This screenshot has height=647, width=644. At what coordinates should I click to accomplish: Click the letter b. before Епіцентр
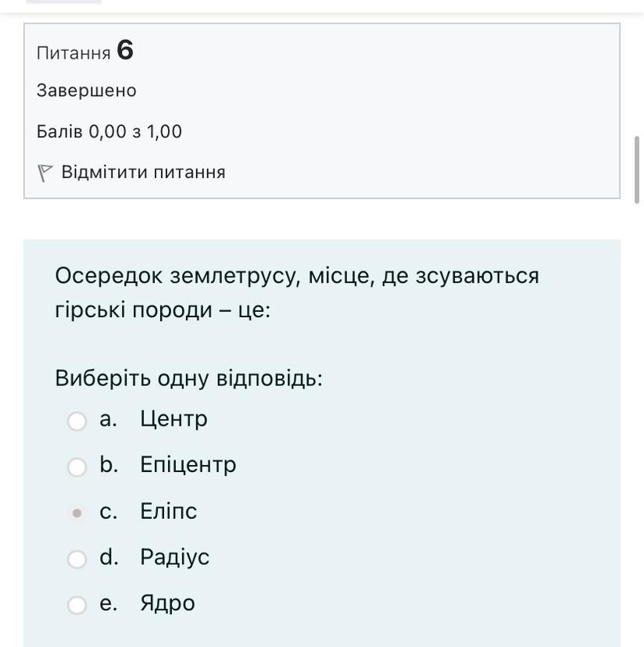[x=109, y=465]
